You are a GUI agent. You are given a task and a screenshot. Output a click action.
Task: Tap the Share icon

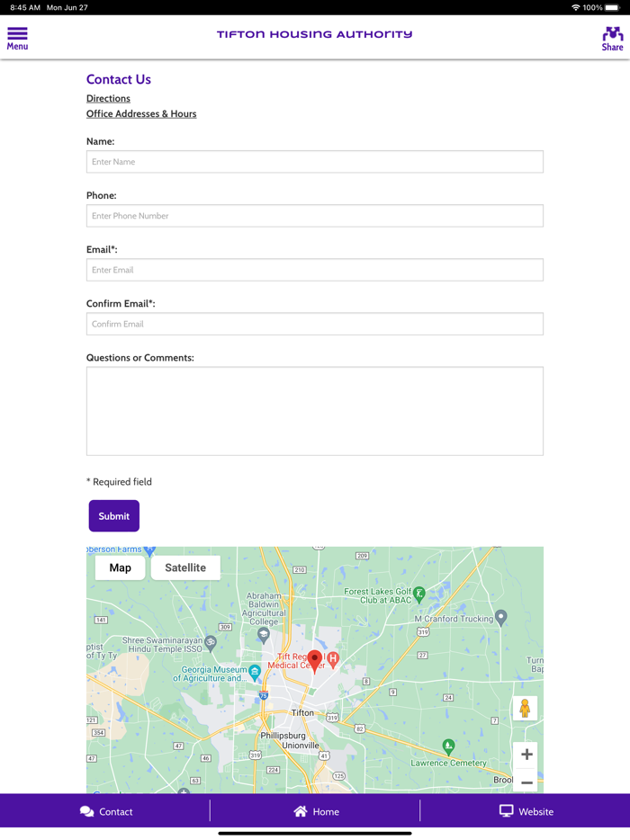pos(612,39)
